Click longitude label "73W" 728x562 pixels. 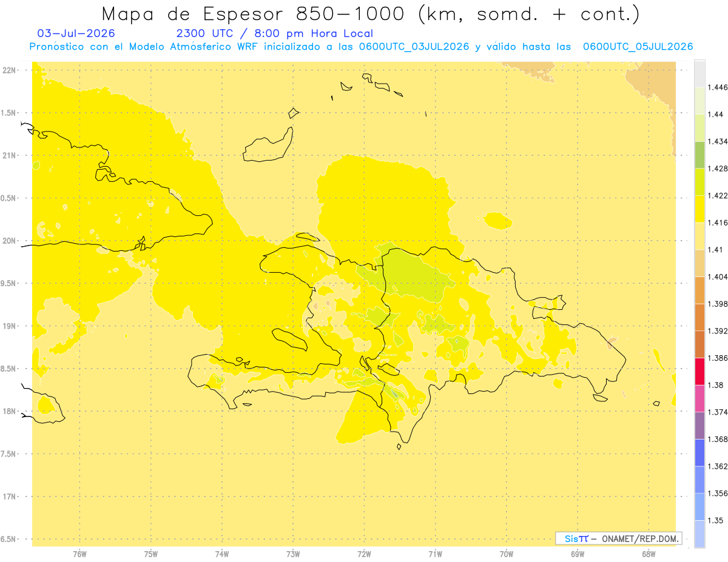click(293, 554)
